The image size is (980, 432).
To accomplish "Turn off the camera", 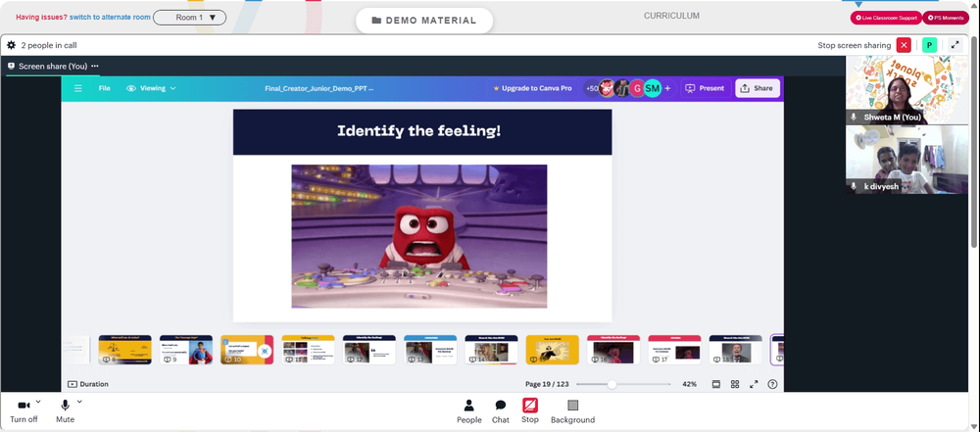I will (x=24, y=410).
